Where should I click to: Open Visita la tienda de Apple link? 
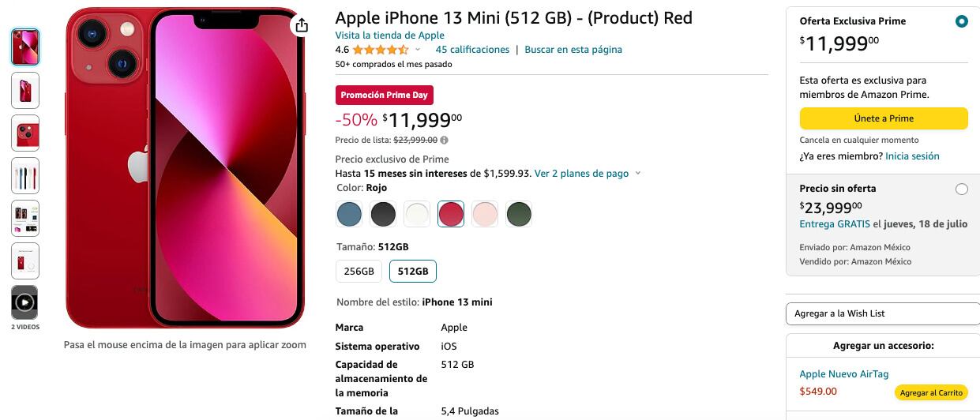point(389,36)
